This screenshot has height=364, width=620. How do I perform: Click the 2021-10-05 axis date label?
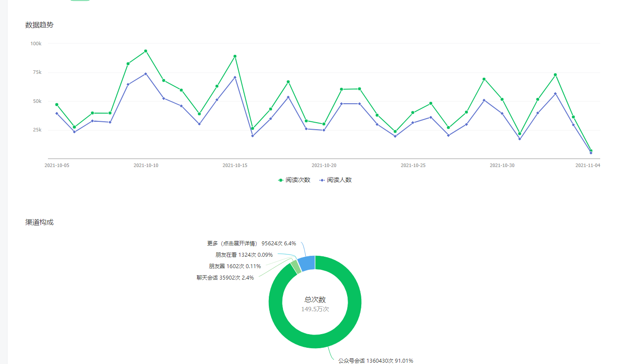click(57, 165)
